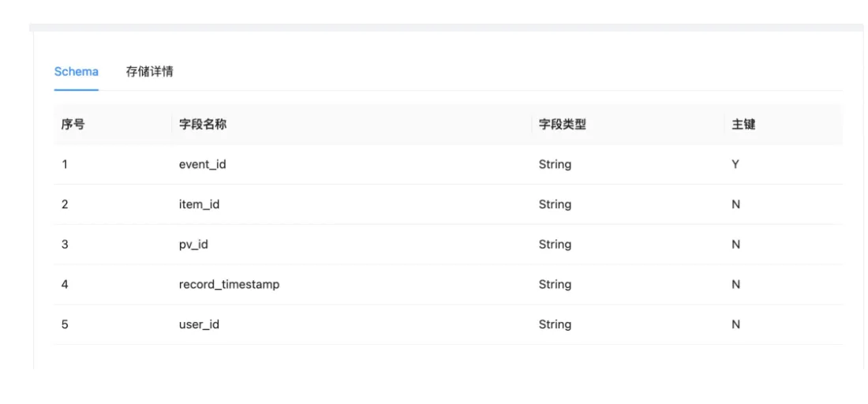Viewport: 868px width, 404px height.
Task: Click the 序号 column header
Action: tap(73, 124)
